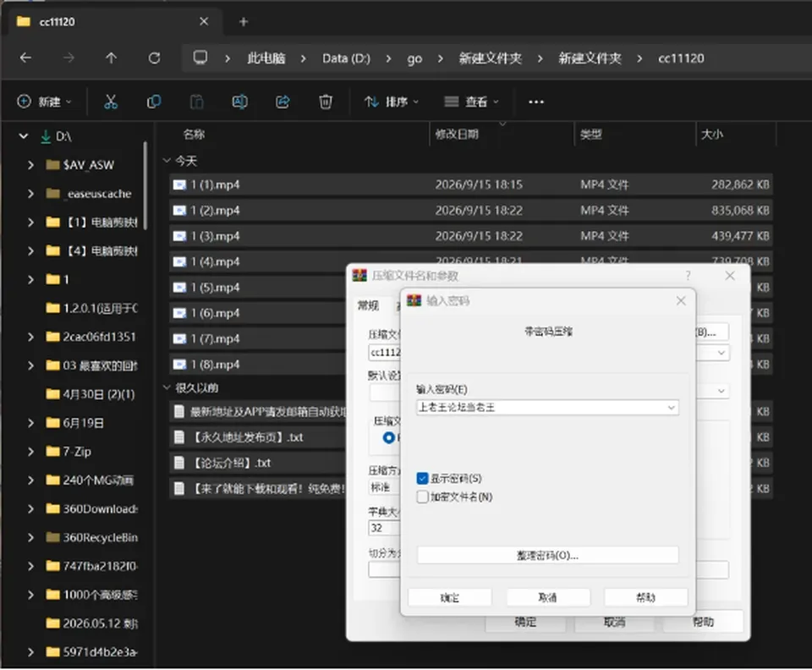This screenshot has height=670, width=812.
Task: Click the 类型 column header
Action: (x=591, y=135)
